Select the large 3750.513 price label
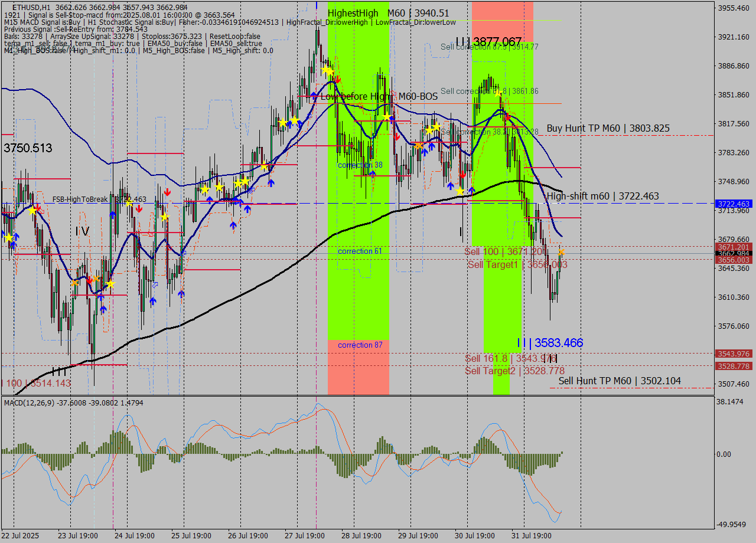The width and height of the screenshot is (756, 543). coord(28,148)
